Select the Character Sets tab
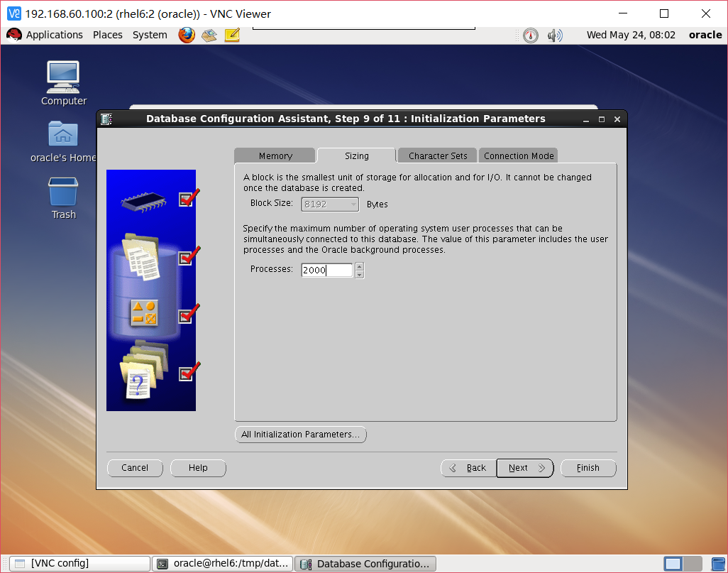The height and width of the screenshot is (573, 728). click(436, 155)
